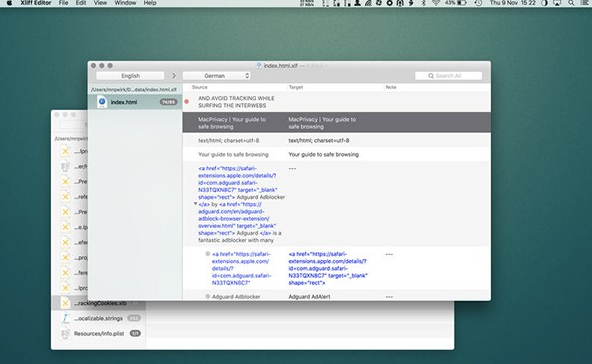Select the index.html row label
Viewport: 592px width, 364px height.
(124, 102)
